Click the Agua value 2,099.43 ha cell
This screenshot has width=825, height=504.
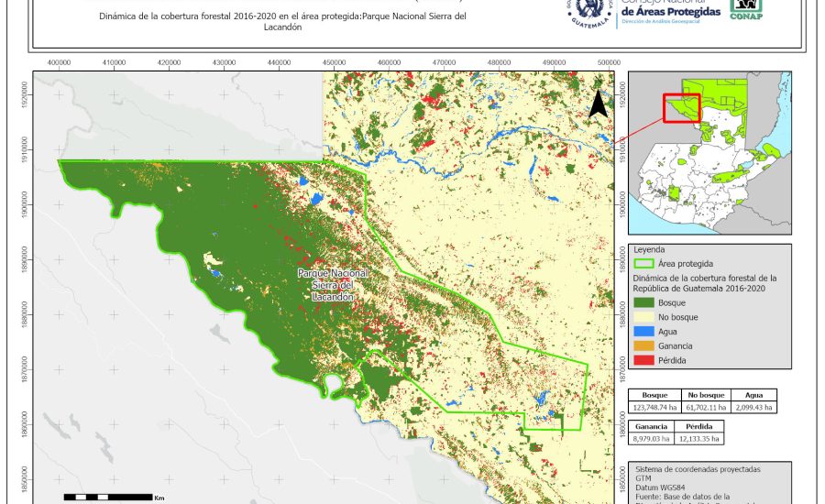(755, 407)
